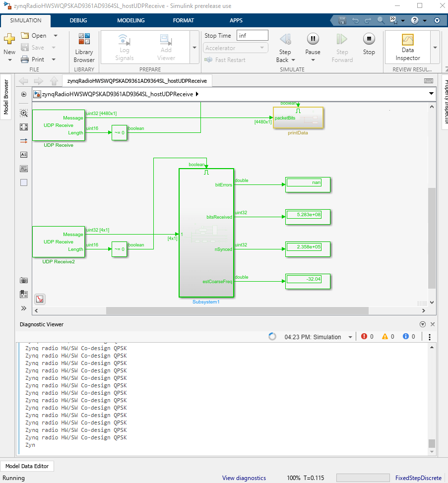Expand the model path breadcrumb dropdown
Viewport: 448px width, 483px height.
click(x=430, y=94)
